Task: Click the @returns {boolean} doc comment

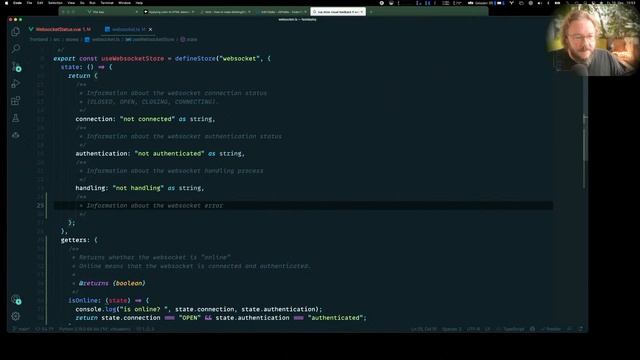Action: [x=112, y=283]
